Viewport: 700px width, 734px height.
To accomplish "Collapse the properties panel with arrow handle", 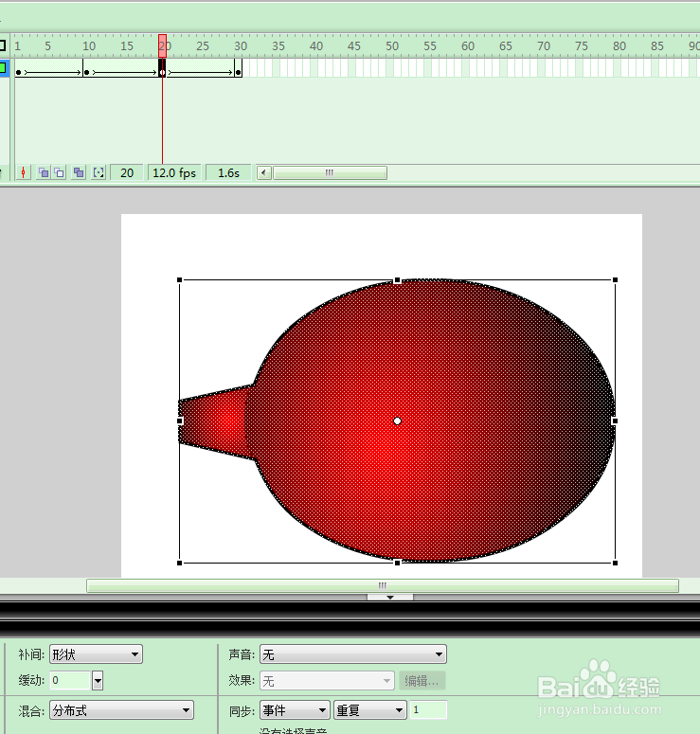I will coord(390,598).
